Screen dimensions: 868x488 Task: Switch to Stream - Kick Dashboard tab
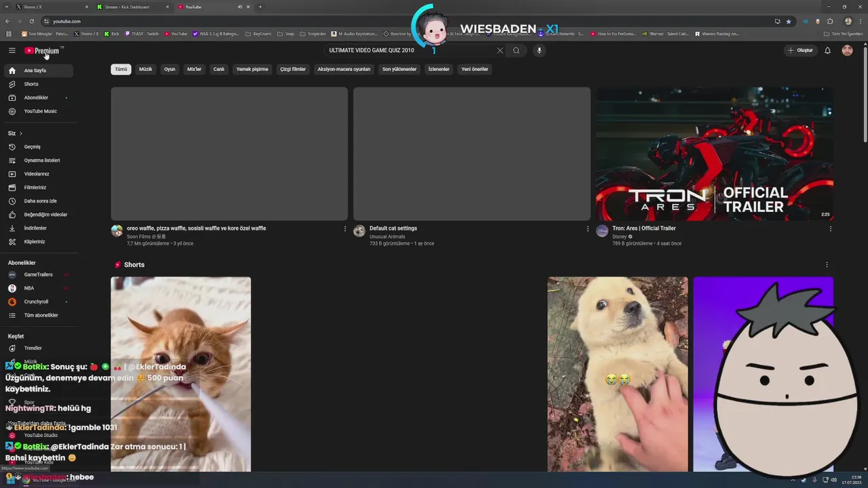click(x=132, y=7)
